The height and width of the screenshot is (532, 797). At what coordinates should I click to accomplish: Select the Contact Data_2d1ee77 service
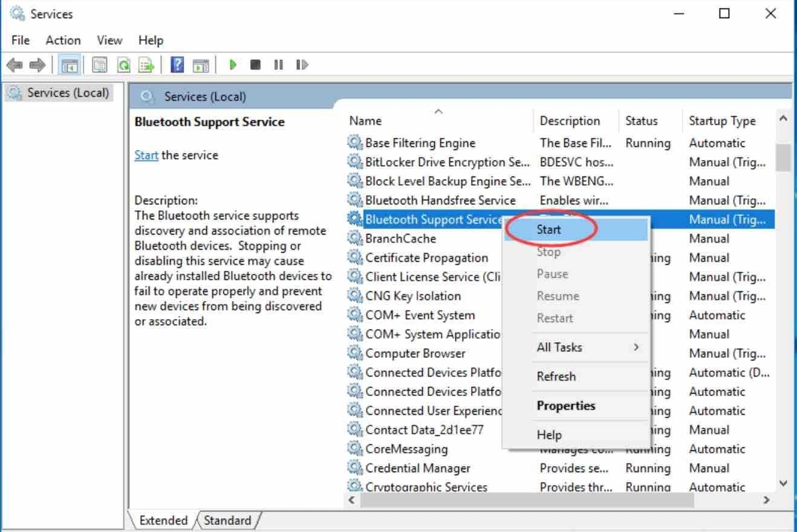pyautogui.click(x=425, y=430)
